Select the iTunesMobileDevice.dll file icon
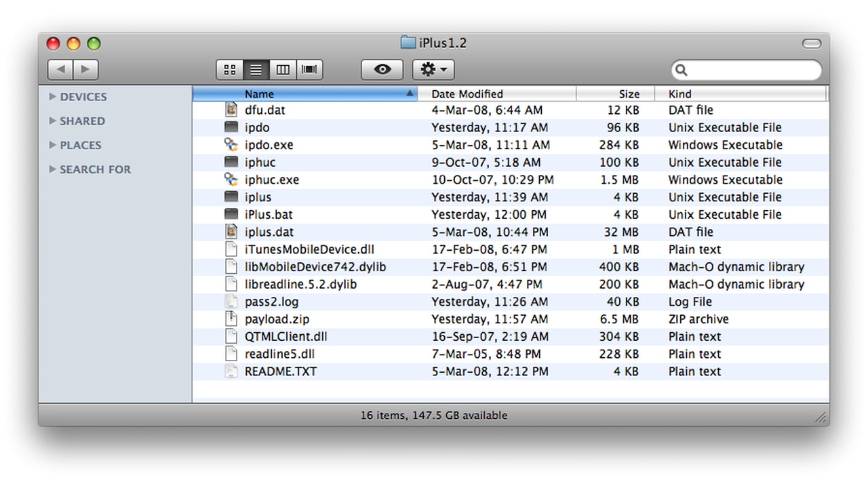The image size is (868, 488). click(x=232, y=249)
